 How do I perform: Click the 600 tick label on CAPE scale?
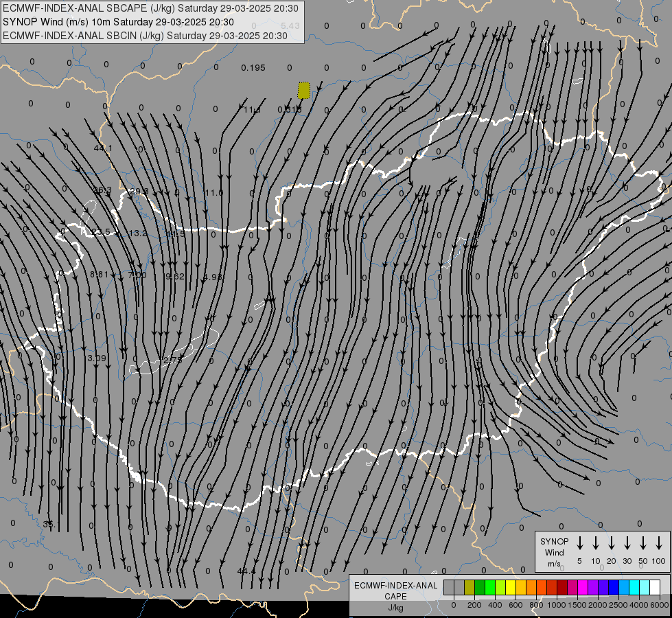[x=515, y=605]
